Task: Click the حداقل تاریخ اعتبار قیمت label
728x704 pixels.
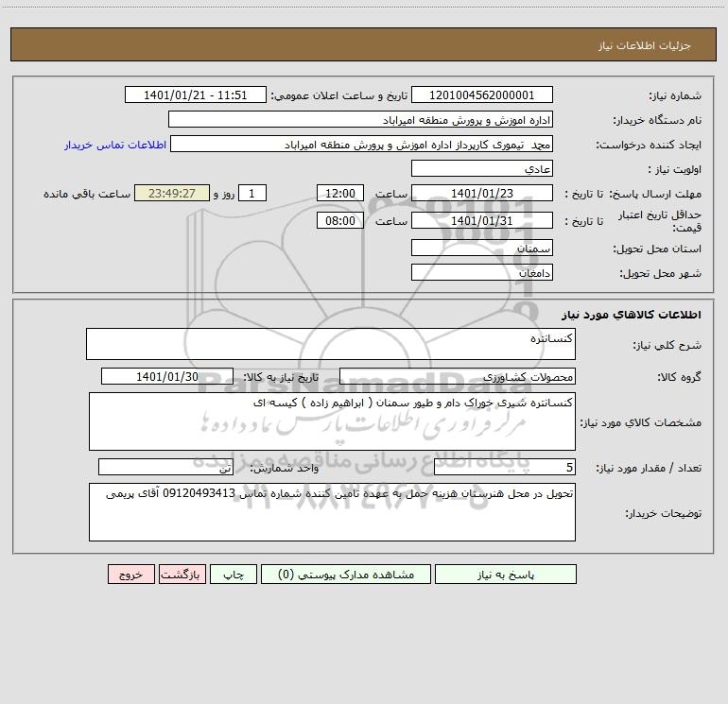Action: (659, 221)
